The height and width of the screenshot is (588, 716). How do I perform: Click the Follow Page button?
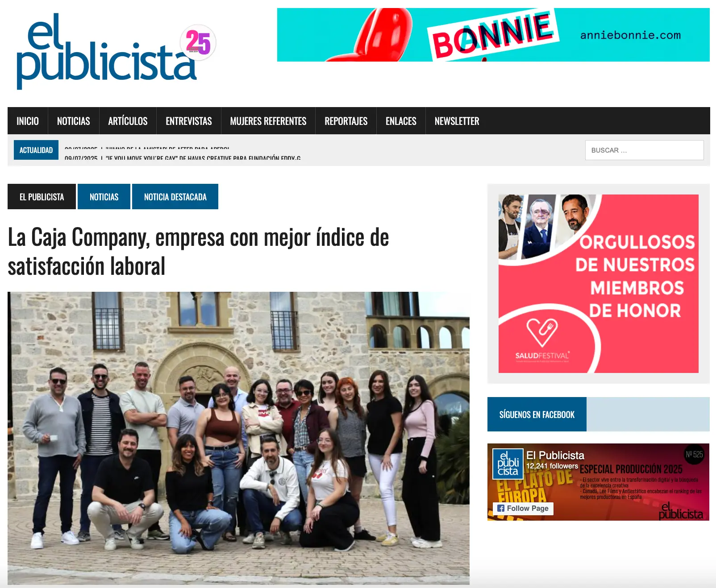(523, 509)
